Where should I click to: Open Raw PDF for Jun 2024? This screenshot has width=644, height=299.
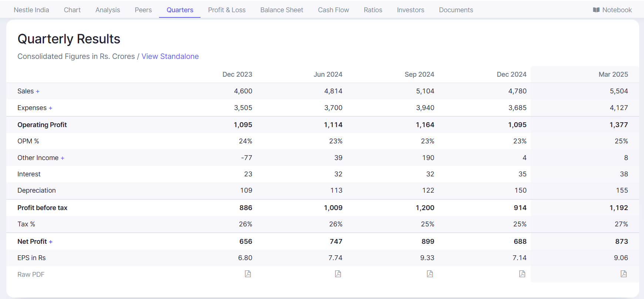click(x=338, y=274)
